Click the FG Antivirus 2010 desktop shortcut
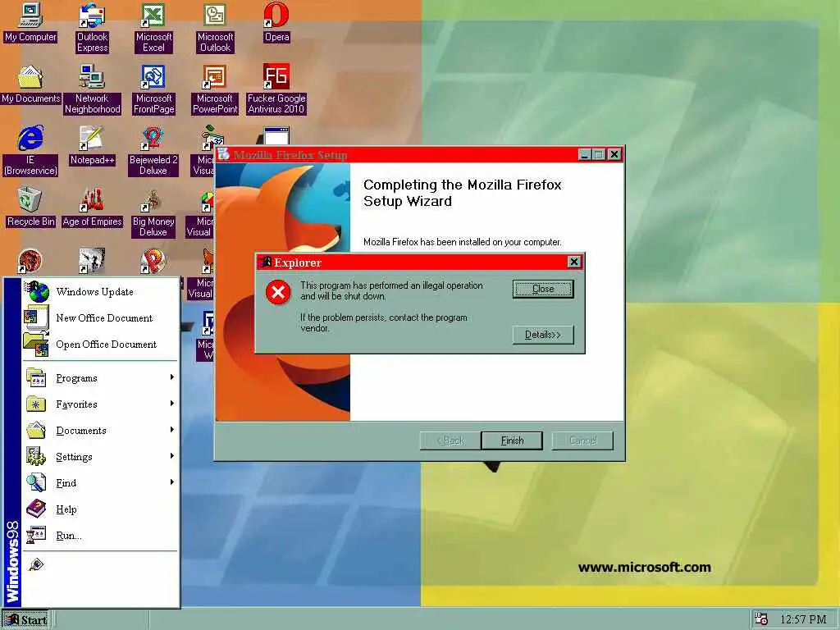 pos(276,89)
